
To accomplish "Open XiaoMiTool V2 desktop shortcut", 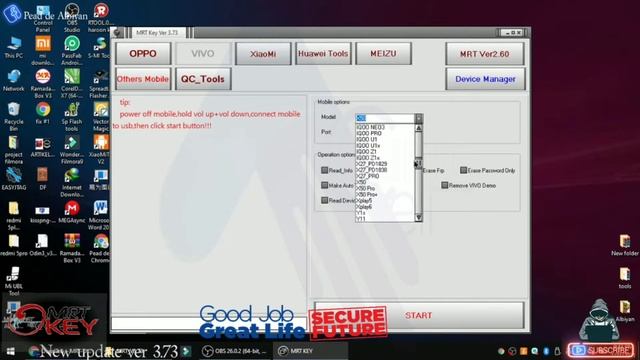I will (x=100, y=149).
